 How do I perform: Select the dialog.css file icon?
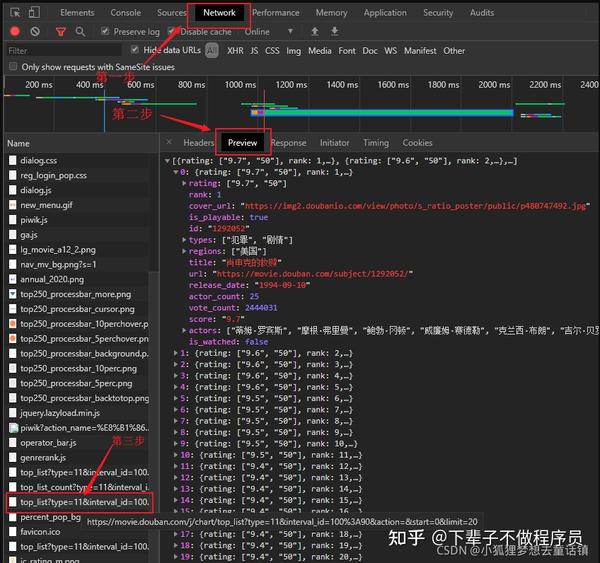coord(13,160)
